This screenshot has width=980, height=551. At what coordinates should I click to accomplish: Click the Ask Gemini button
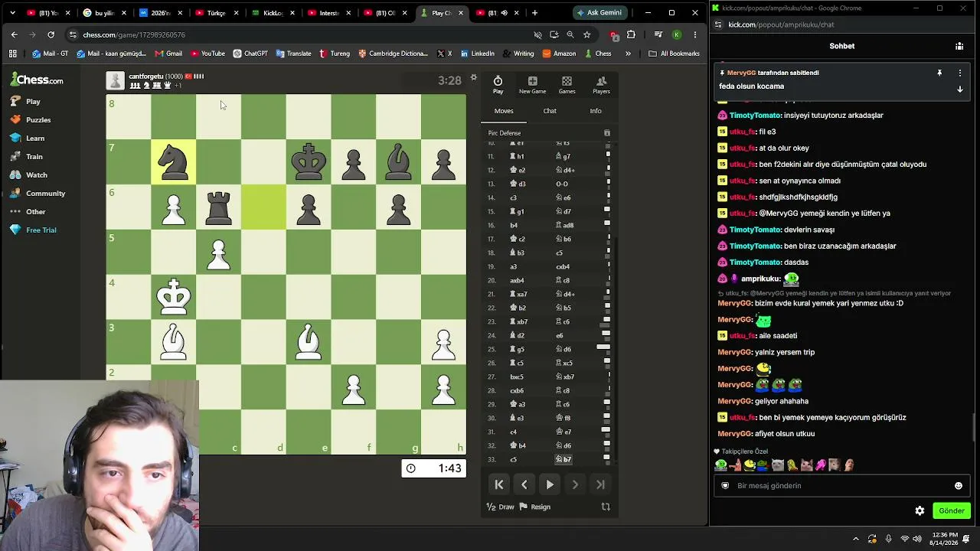click(x=599, y=12)
